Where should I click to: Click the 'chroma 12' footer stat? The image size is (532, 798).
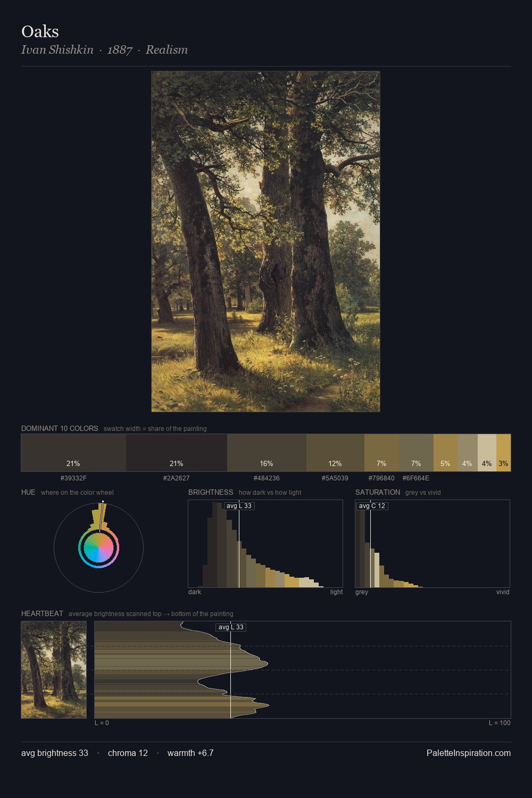click(x=128, y=753)
